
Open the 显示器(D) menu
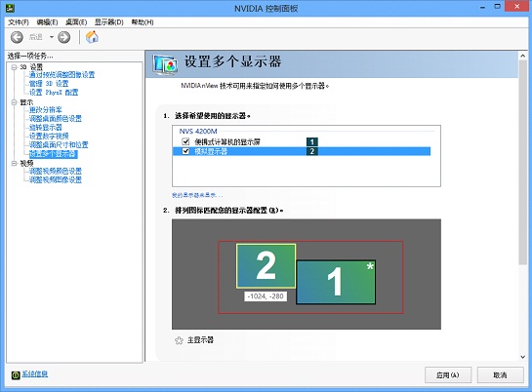click(109, 22)
